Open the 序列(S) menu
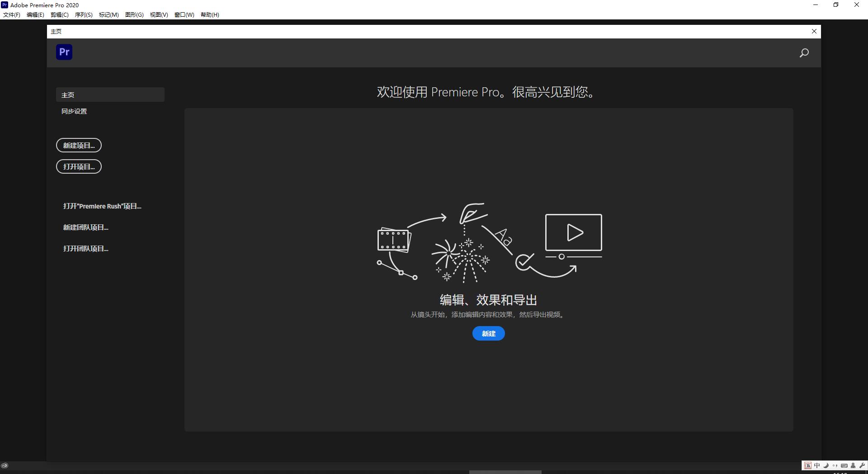Viewport: 868px width, 474px height. coord(84,14)
